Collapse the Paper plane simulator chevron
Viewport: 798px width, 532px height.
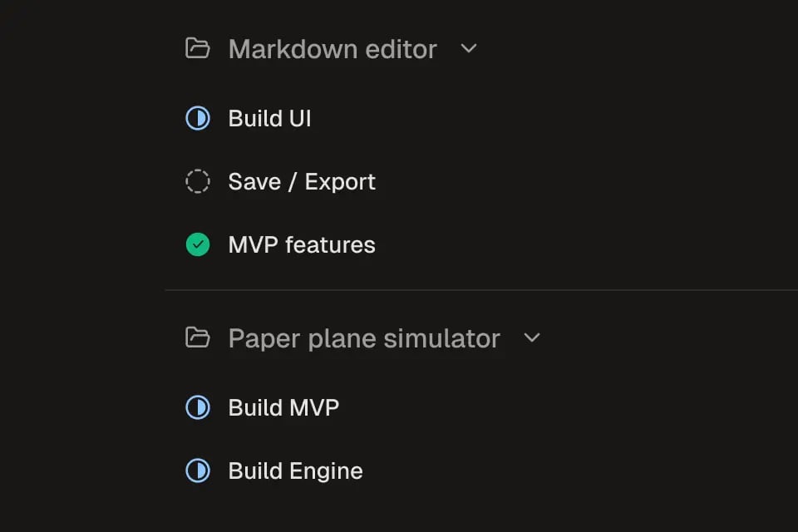click(532, 337)
